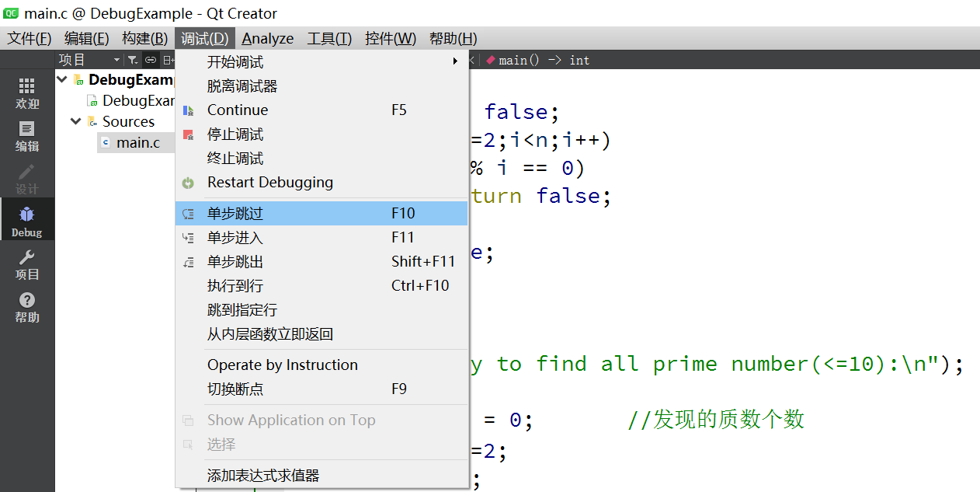The width and height of the screenshot is (980, 492).
Task: Choose 停止调试 (Stop Debugging) menu entry
Action: point(235,134)
